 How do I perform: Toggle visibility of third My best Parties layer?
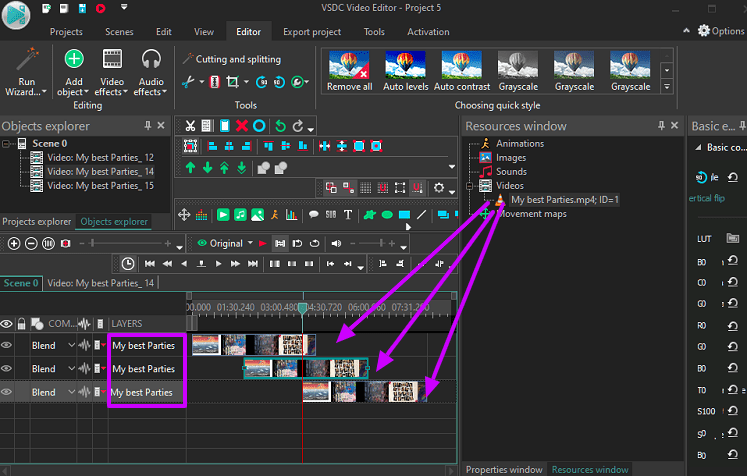click(6, 392)
